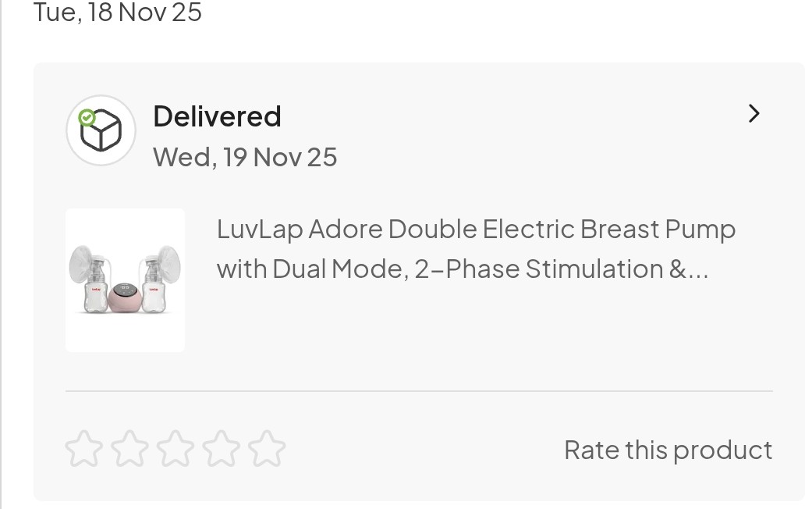This screenshot has height=509, width=812.
Task: Click the truncated ellipsis ending the title
Action: pyautogui.click(x=699, y=270)
